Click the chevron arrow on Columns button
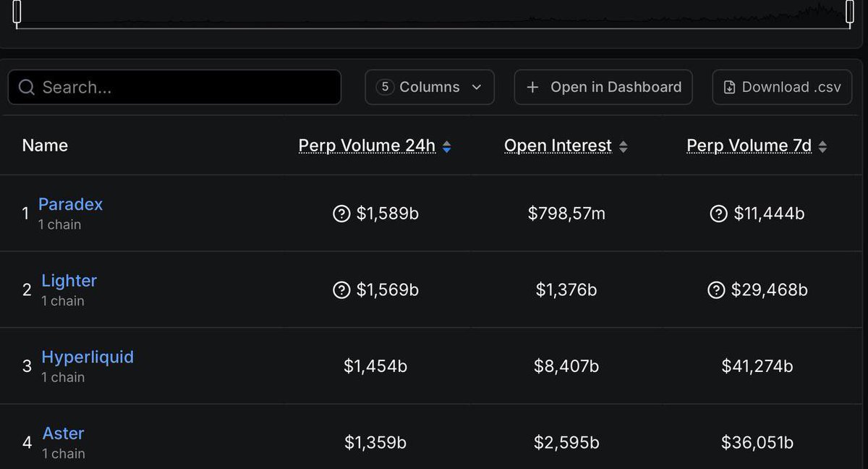Screen dimensions: 868x469 pyautogui.click(x=477, y=88)
